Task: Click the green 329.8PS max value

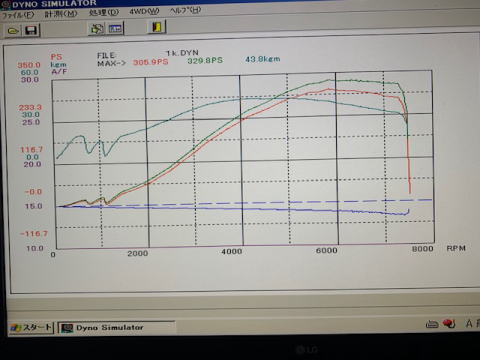Action: (x=205, y=61)
